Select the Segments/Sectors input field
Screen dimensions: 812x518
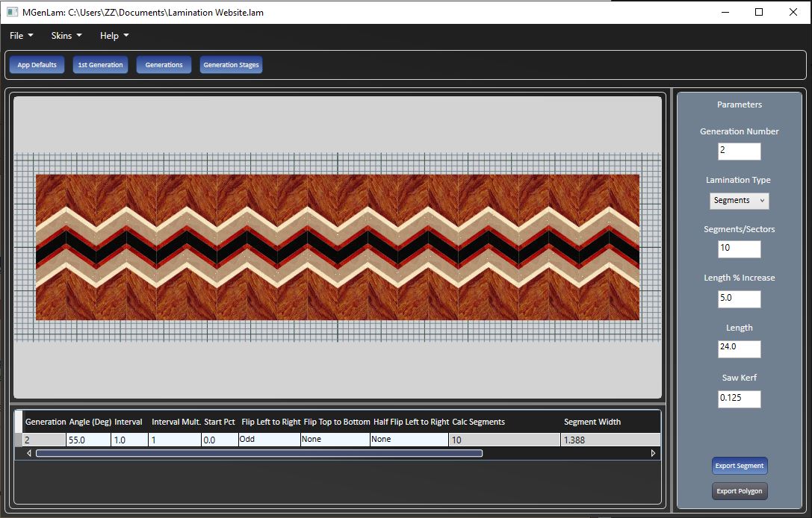(x=739, y=249)
